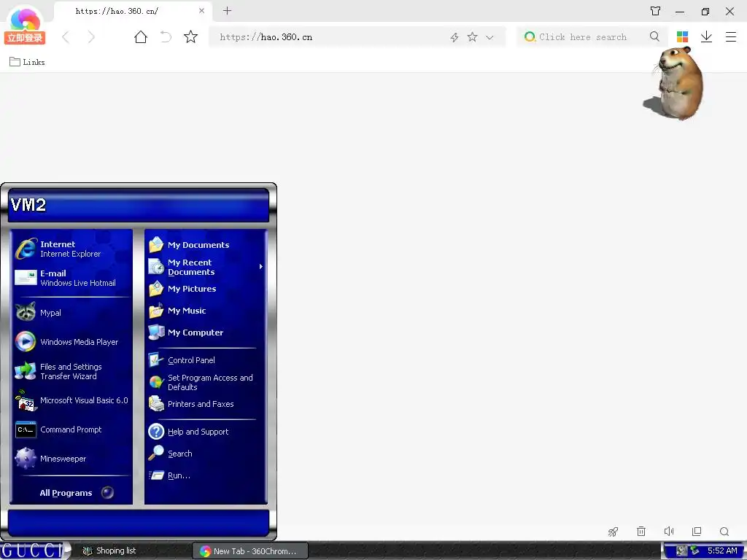This screenshot has height=560, width=747.
Task: Open My Music
Action: pos(206,311)
